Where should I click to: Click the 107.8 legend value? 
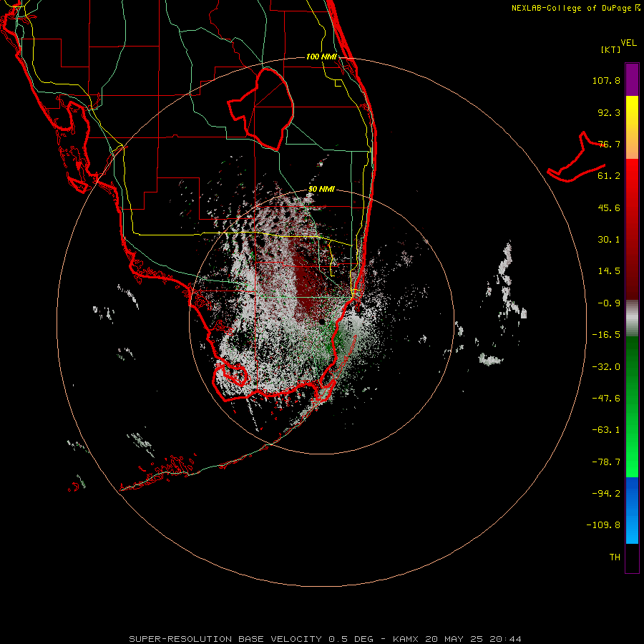click(606, 80)
